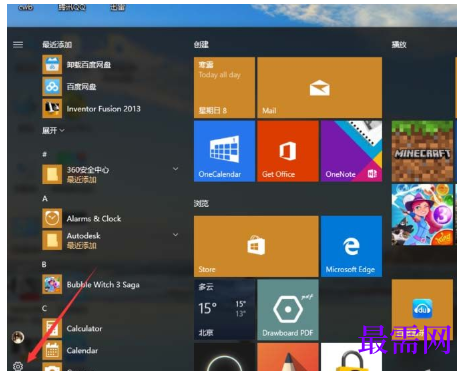
Task: Launch the Microsoft Edge tile
Action: pos(351,246)
